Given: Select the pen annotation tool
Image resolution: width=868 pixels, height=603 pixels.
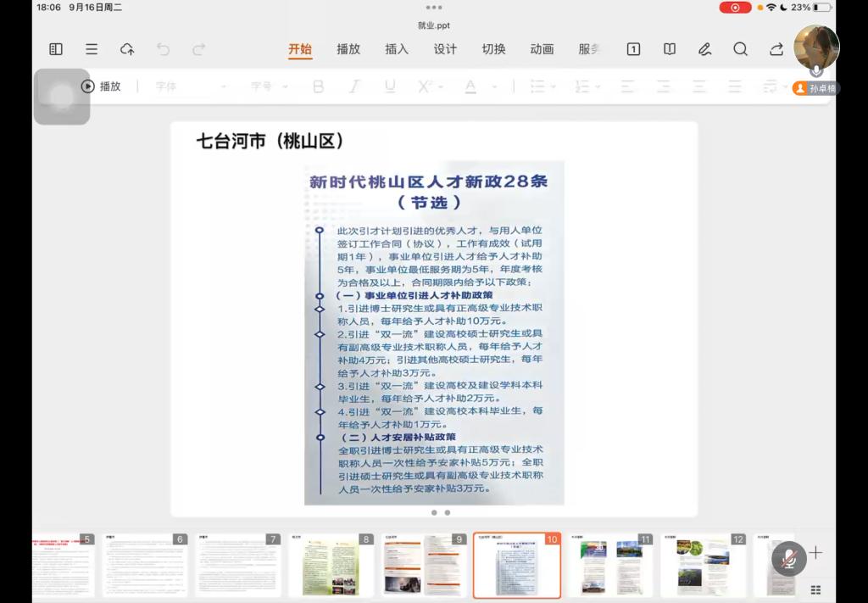Looking at the screenshot, I should 704,49.
